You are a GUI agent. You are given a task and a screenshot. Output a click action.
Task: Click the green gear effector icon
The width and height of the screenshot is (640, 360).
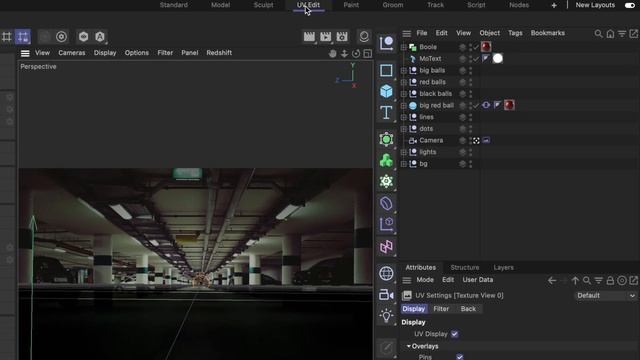[386, 181]
